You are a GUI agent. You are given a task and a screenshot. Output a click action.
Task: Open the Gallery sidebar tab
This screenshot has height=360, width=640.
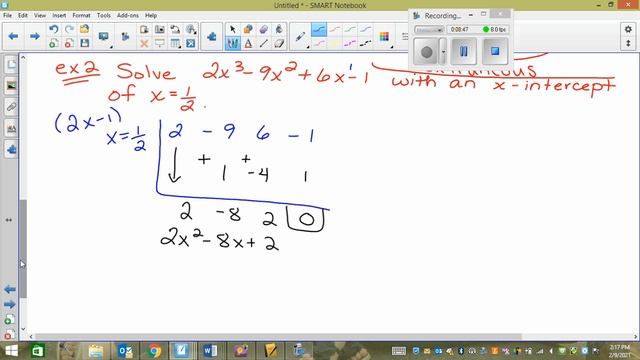tap(11, 86)
